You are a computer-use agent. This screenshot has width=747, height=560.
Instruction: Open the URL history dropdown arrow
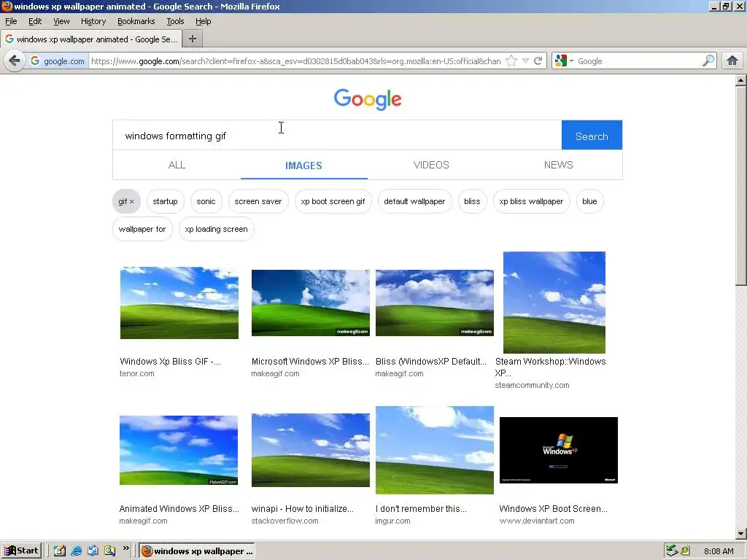525,61
